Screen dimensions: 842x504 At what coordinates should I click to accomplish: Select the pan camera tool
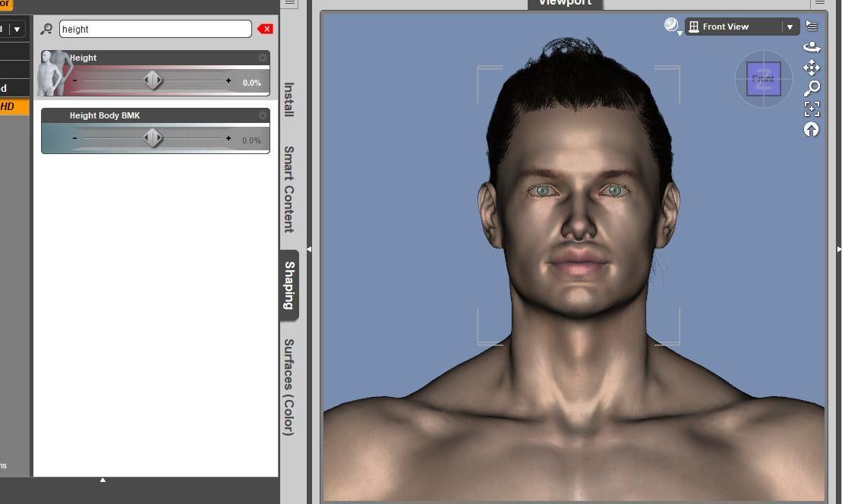point(812,68)
